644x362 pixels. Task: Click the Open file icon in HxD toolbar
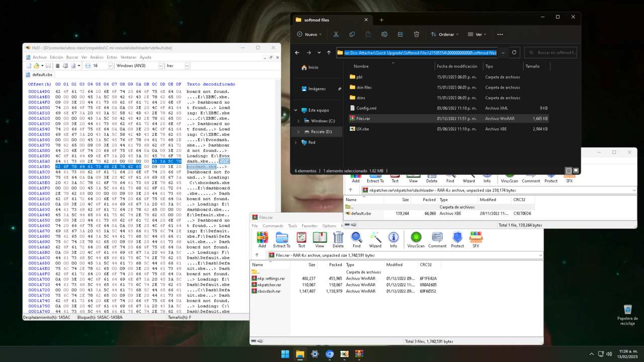36,66
